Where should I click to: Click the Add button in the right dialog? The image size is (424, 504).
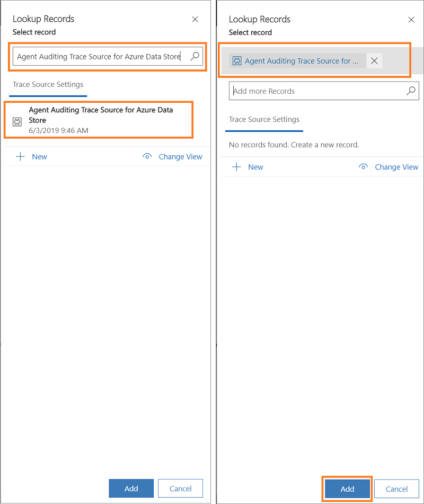pyautogui.click(x=347, y=489)
